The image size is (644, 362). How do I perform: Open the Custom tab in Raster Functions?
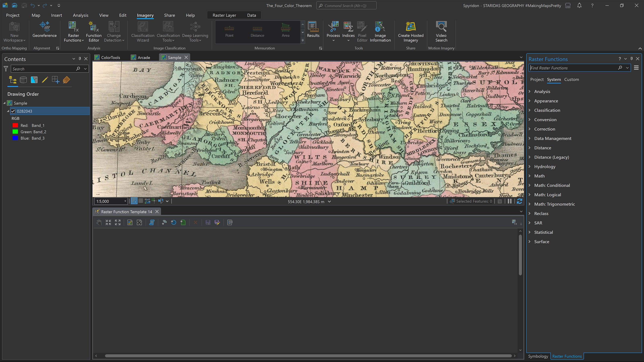coord(572,79)
